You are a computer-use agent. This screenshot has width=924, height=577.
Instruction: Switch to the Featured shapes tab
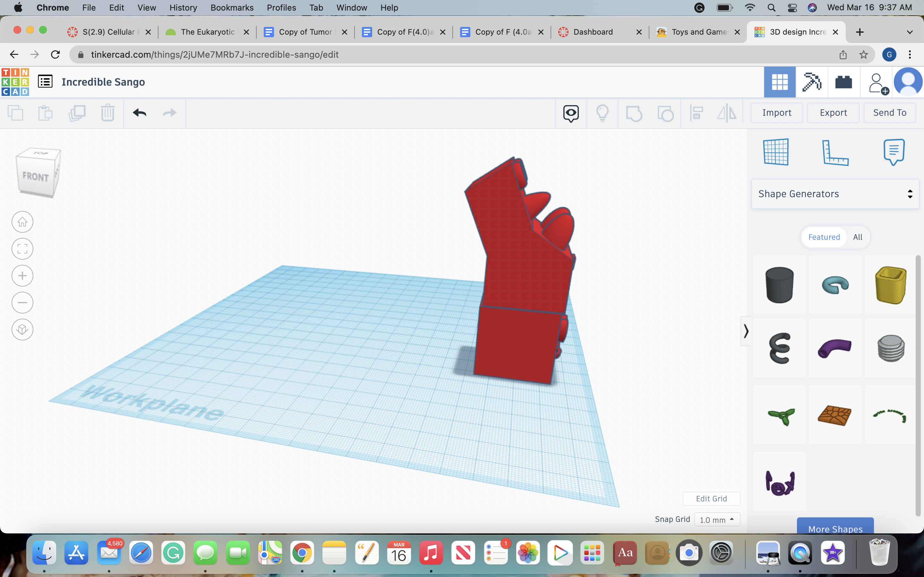coord(824,237)
